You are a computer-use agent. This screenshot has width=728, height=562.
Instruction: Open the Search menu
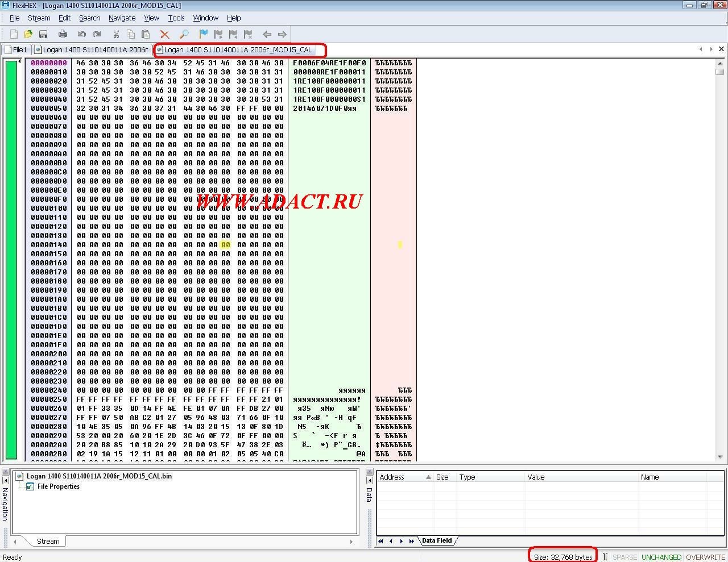click(x=89, y=18)
